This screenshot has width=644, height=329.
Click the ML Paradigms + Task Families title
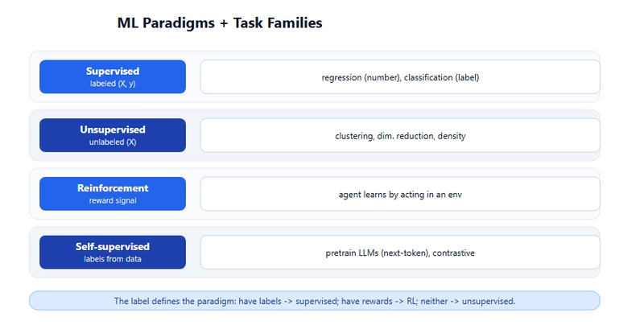tap(220, 23)
